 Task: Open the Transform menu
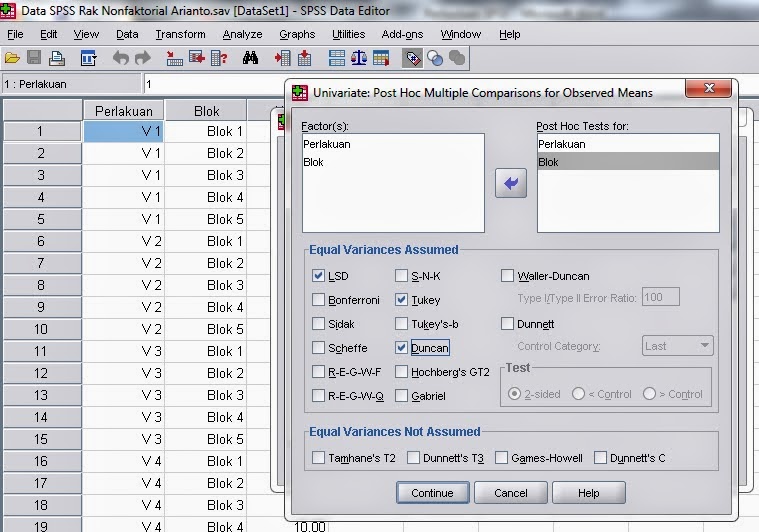(180, 34)
